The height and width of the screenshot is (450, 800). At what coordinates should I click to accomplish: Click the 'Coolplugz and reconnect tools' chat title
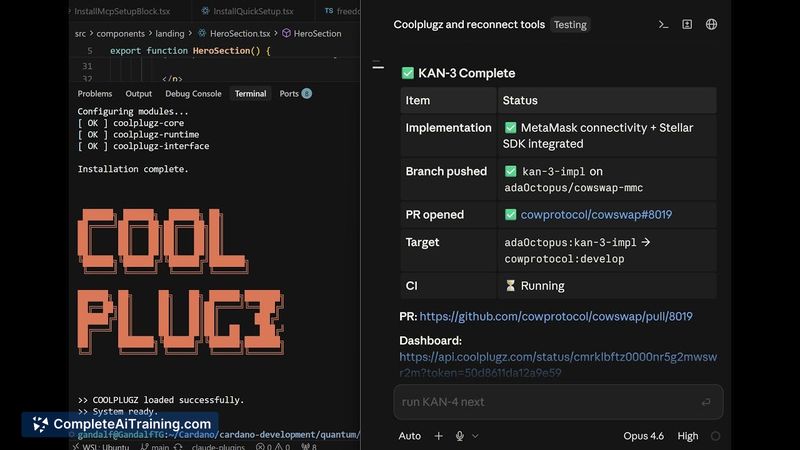[469, 24]
